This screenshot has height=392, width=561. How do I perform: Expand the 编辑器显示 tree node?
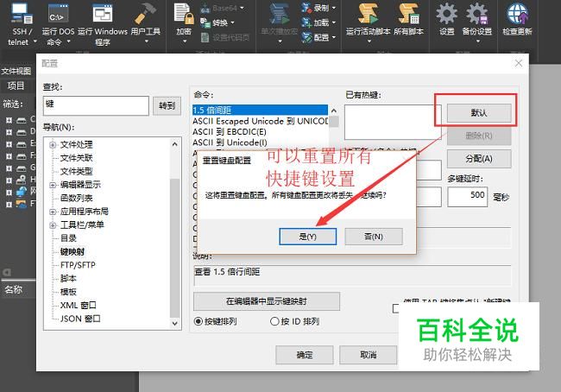[53, 185]
